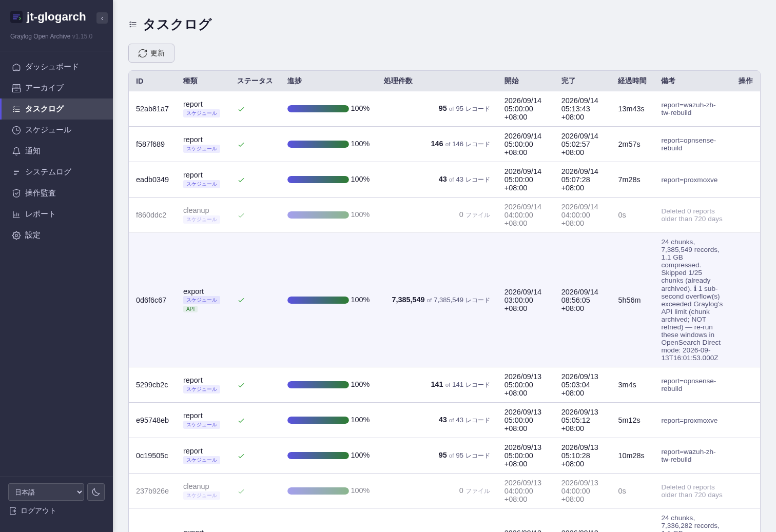Click the status checkmark for task 237b926e
The width and height of the screenshot is (776, 532).
pyautogui.click(x=241, y=491)
